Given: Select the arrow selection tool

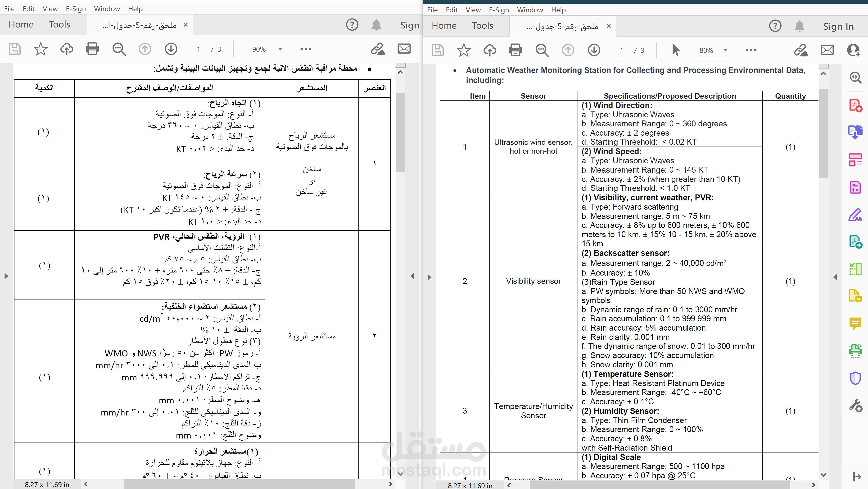Looking at the screenshot, I should [x=675, y=50].
